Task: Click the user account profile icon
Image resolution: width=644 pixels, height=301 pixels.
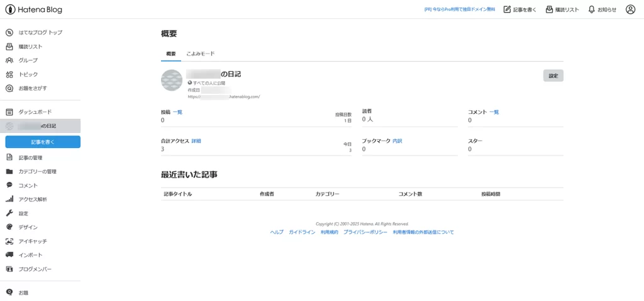Action: pos(630,9)
